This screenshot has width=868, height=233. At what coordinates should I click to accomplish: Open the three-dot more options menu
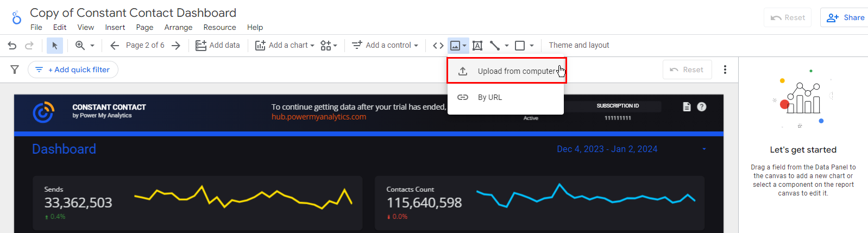pos(725,70)
